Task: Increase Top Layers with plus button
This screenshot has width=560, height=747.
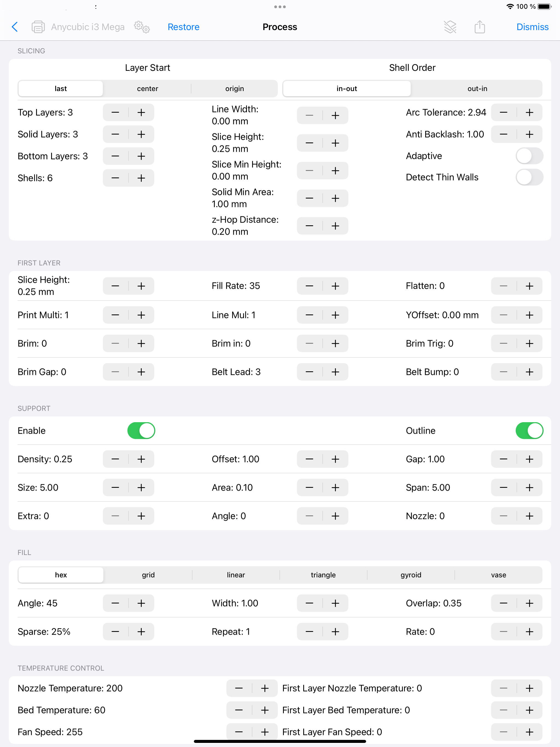Action: coord(141,112)
